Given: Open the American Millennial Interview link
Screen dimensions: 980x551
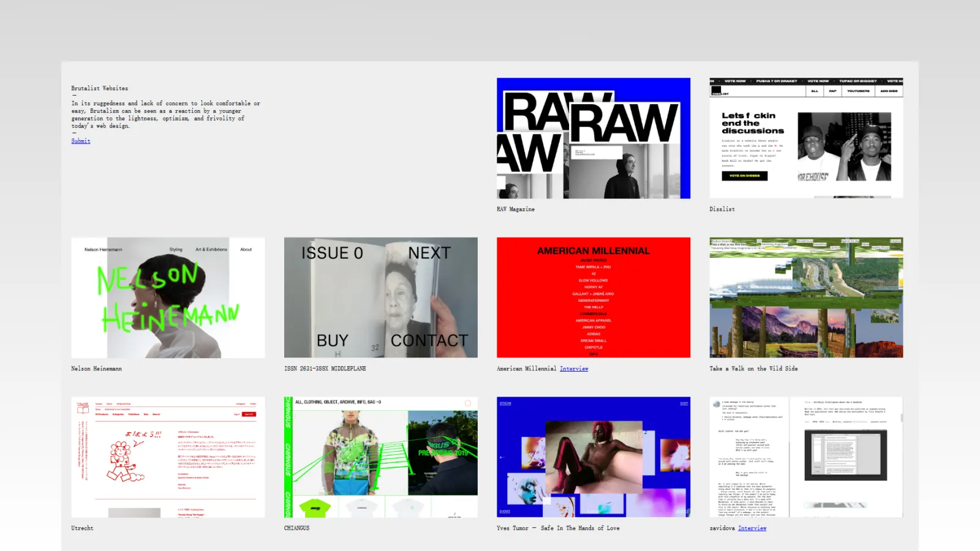Looking at the screenshot, I should pos(574,368).
